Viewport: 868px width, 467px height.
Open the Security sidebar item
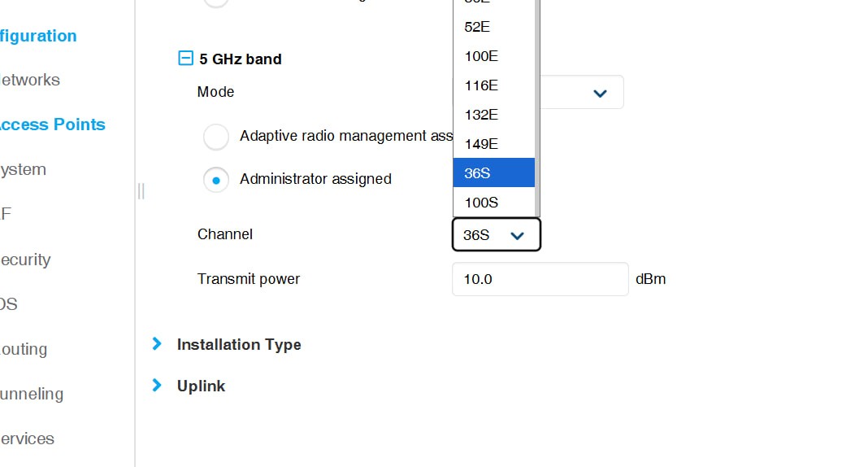click(25, 260)
